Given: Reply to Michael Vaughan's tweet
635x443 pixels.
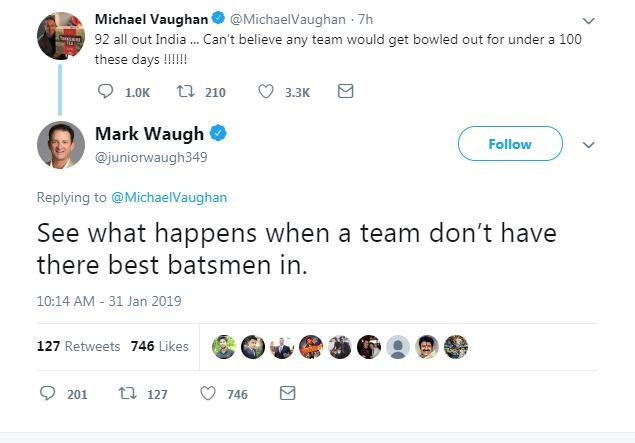Looking at the screenshot, I should coord(107,92).
